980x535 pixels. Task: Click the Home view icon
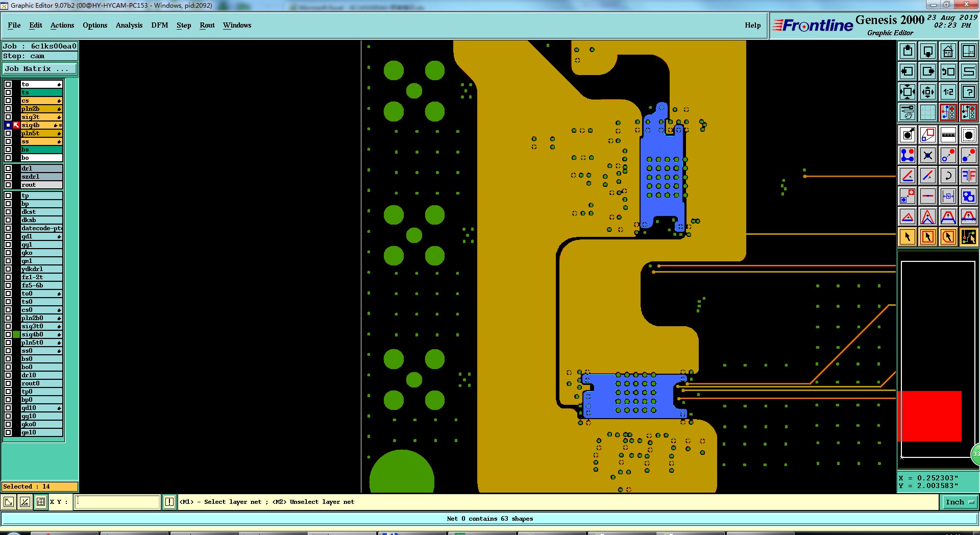click(x=948, y=51)
